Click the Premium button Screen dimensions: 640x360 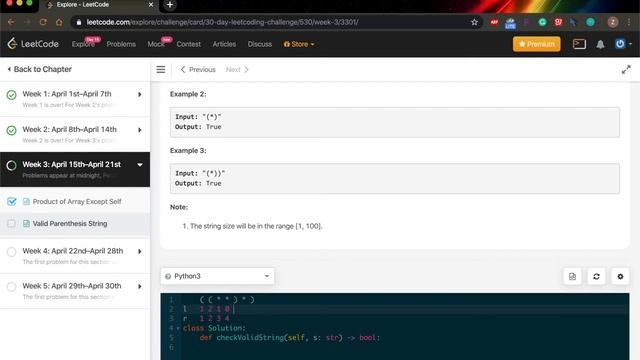tap(536, 44)
